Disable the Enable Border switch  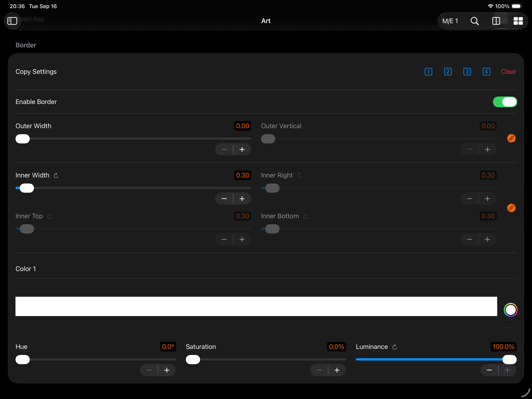point(505,102)
